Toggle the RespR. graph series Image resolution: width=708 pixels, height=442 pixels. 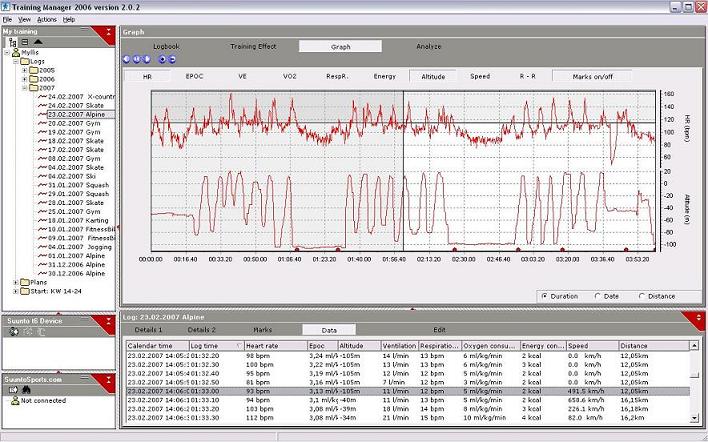[337, 77]
